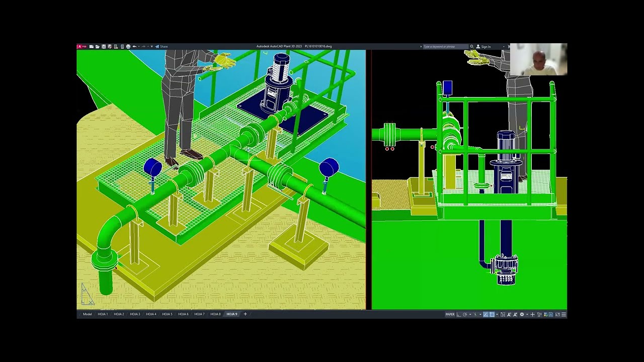The image size is (644, 362).
Task: Open the HOJA 2 layout tab
Action: coord(119,314)
